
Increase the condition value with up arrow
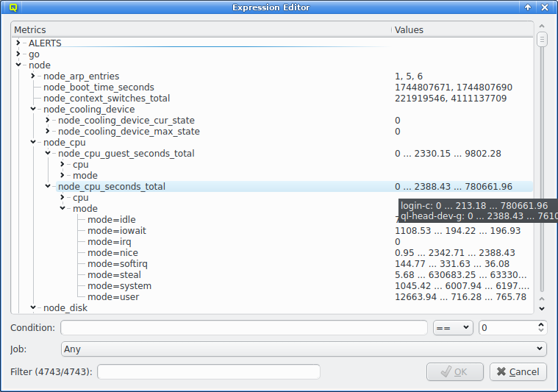(x=541, y=324)
